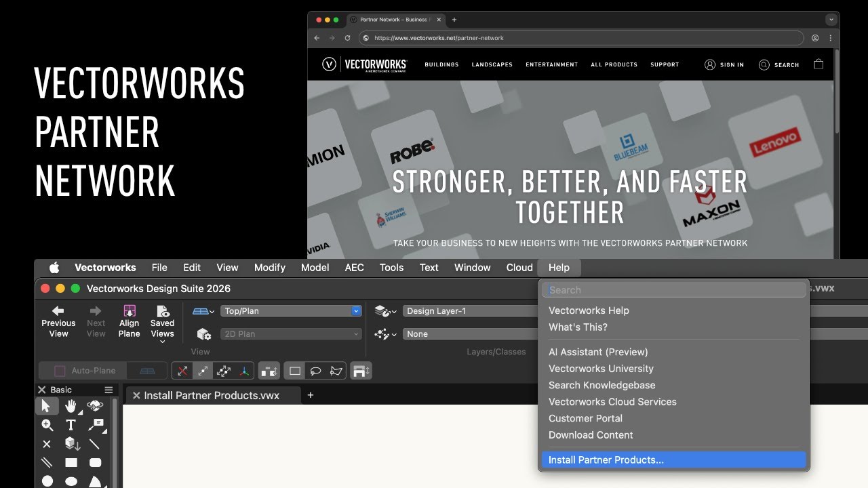
Task: Add a new document tab with plus
Action: 311,395
